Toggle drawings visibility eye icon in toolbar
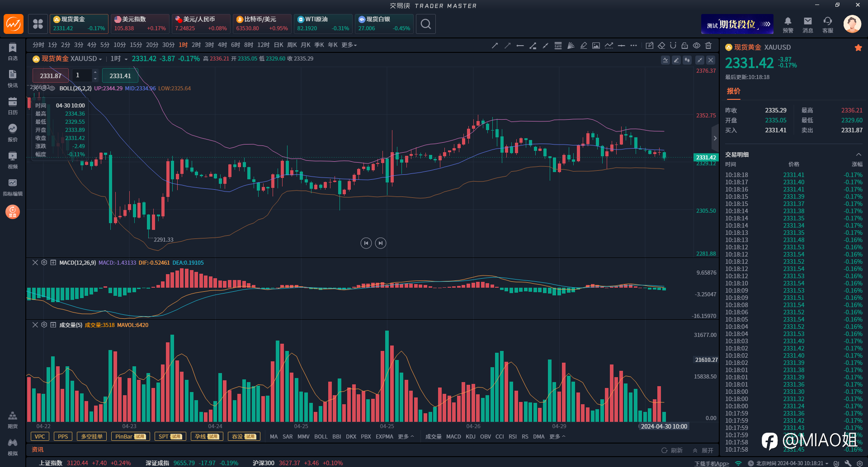The image size is (868, 467). click(x=697, y=45)
